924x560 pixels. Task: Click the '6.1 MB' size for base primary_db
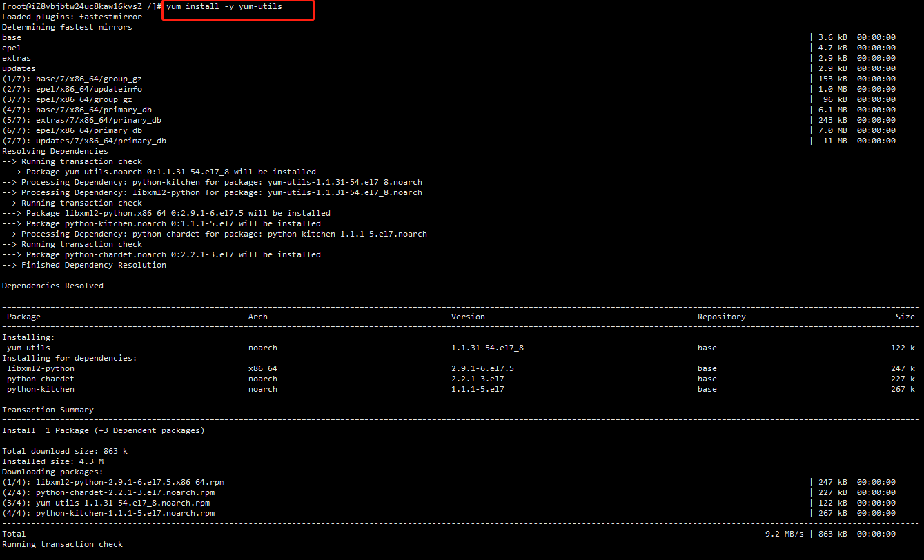tap(833, 110)
